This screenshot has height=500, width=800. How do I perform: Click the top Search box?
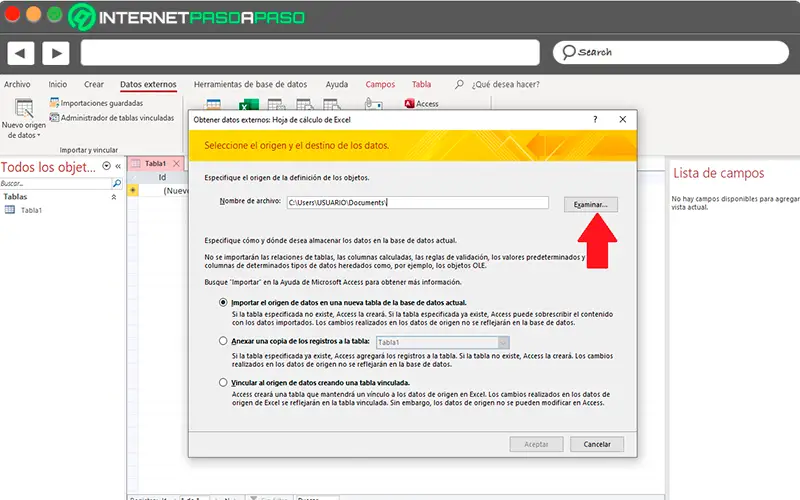(671, 53)
